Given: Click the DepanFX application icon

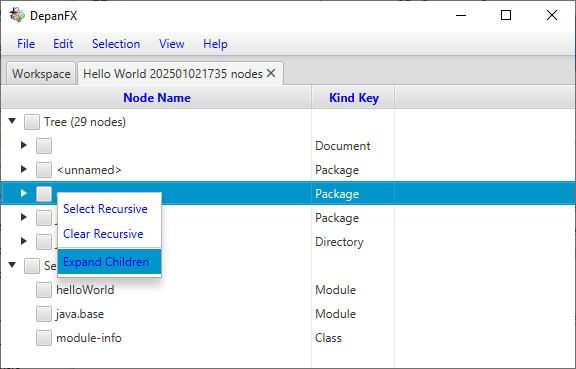Looking at the screenshot, I should pos(17,15).
